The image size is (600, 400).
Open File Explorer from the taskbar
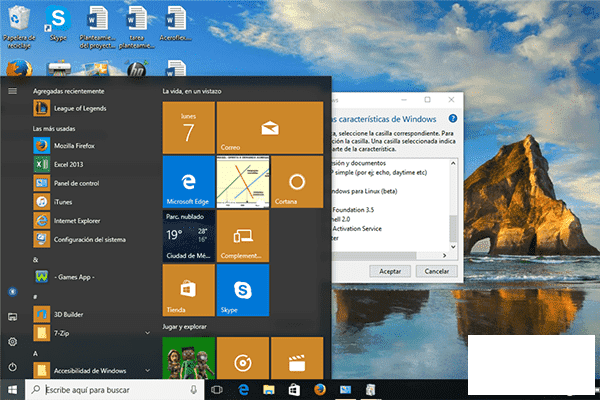pyautogui.click(x=269, y=390)
